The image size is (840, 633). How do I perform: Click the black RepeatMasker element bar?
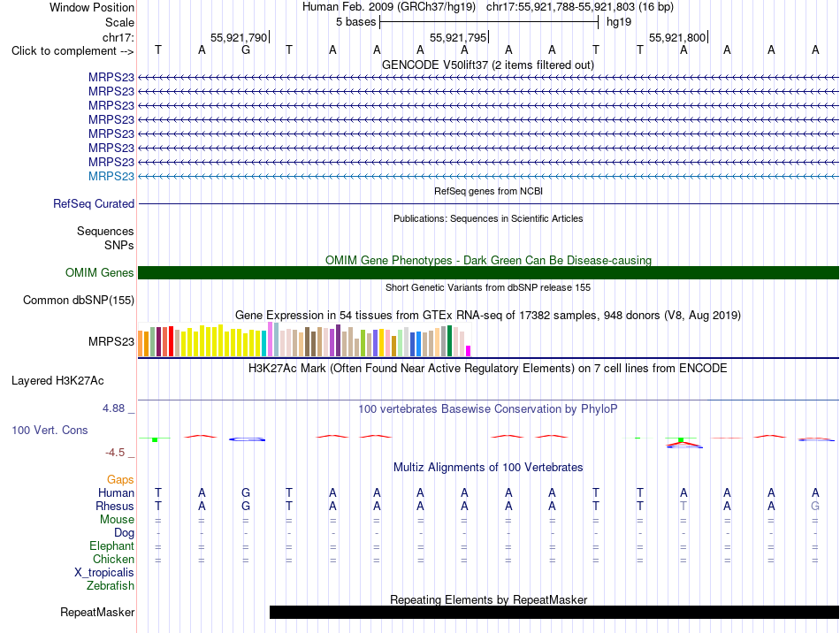554,612
